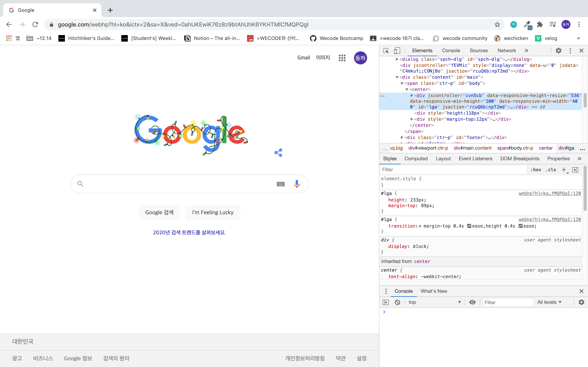Screen dimensions: 588x367
Task: Switch to the Computed styles tab
Action: (416, 158)
